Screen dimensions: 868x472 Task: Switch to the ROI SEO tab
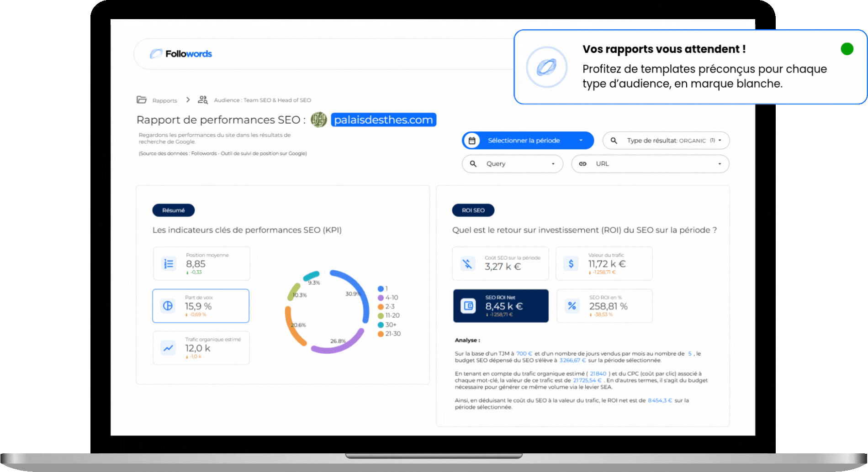tap(473, 210)
